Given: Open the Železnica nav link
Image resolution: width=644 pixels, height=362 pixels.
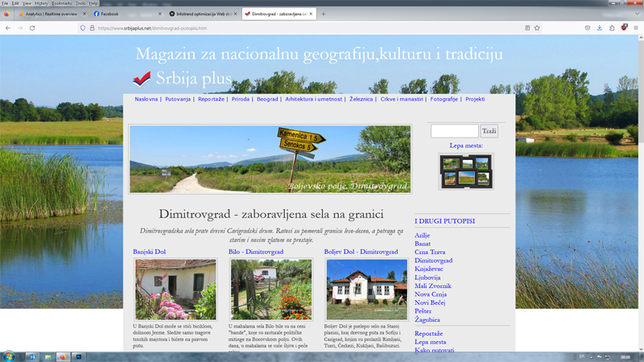Looking at the screenshot, I should click(361, 99).
